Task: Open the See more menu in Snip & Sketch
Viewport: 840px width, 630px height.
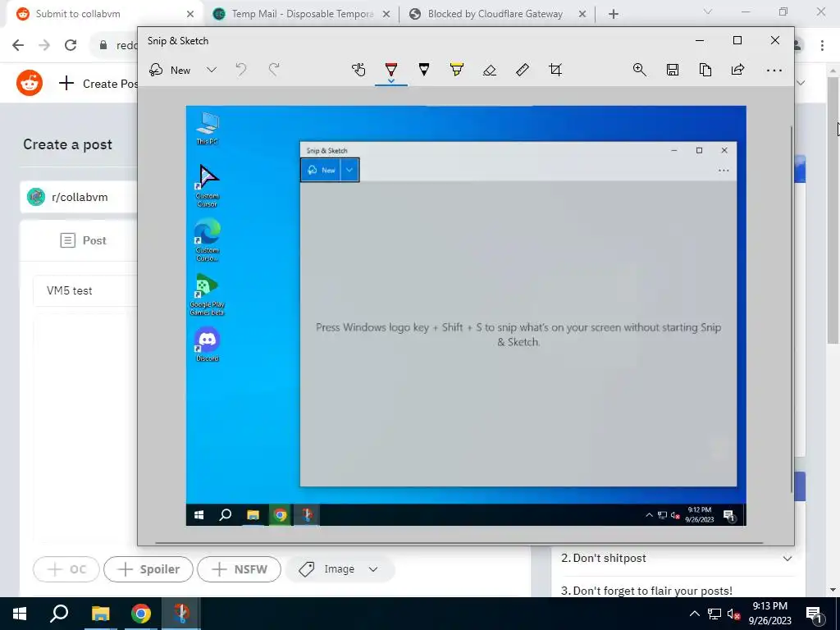Action: point(774,71)
